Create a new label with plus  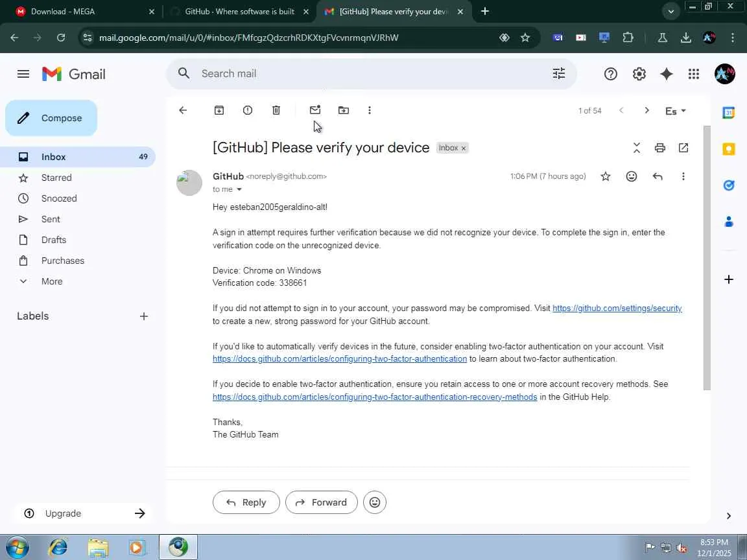(x=144, y=316)
